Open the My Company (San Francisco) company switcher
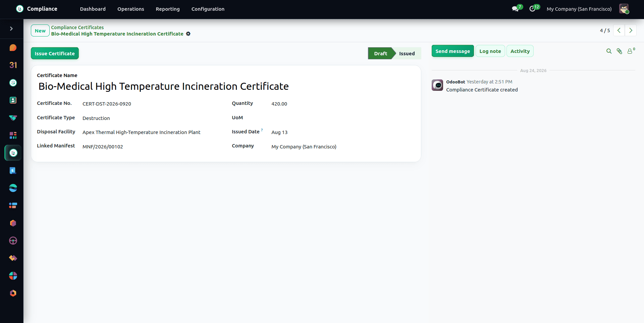The width and height of the screenshot is (644, 323). tap(579, 9)
